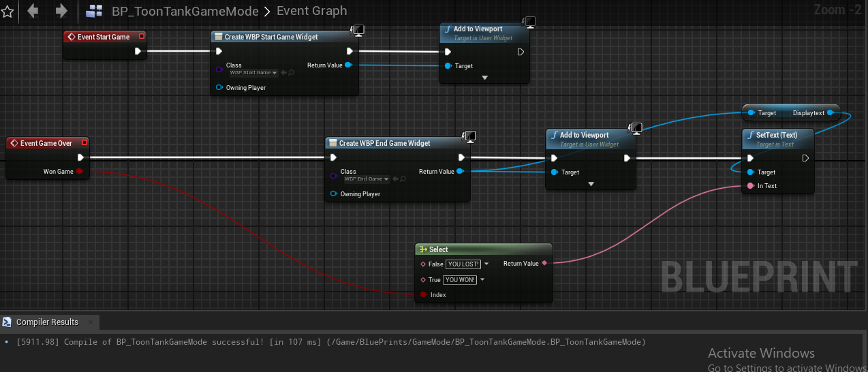The width and height of the screenshot is (868, 372).
Task: Click the Event Game Over exec output pin
Action: [80, 157]
